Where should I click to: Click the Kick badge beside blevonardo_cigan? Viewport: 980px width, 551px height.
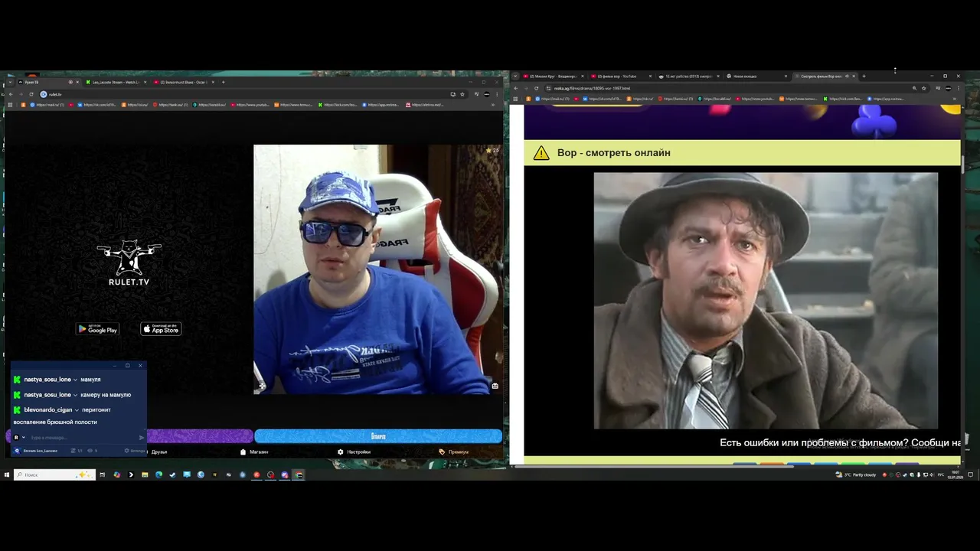17,410
